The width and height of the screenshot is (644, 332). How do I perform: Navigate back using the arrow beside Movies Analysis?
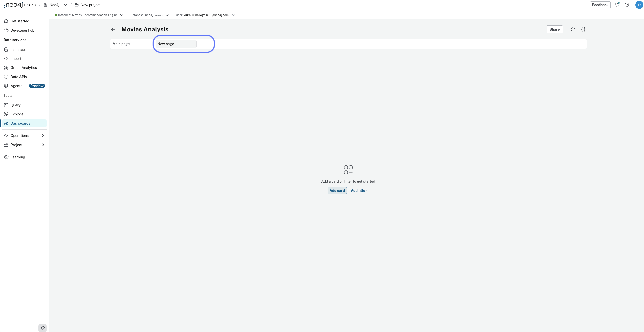tap(113, 29)
